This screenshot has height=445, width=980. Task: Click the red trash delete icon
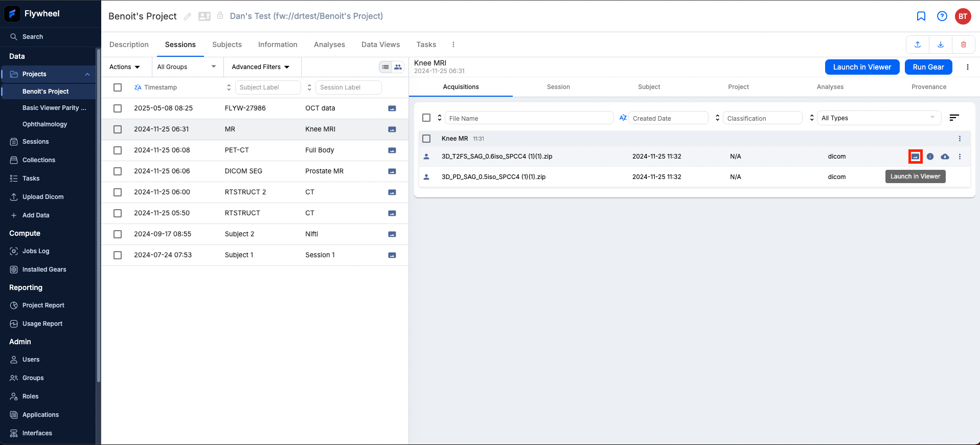(x=964, y=44)
